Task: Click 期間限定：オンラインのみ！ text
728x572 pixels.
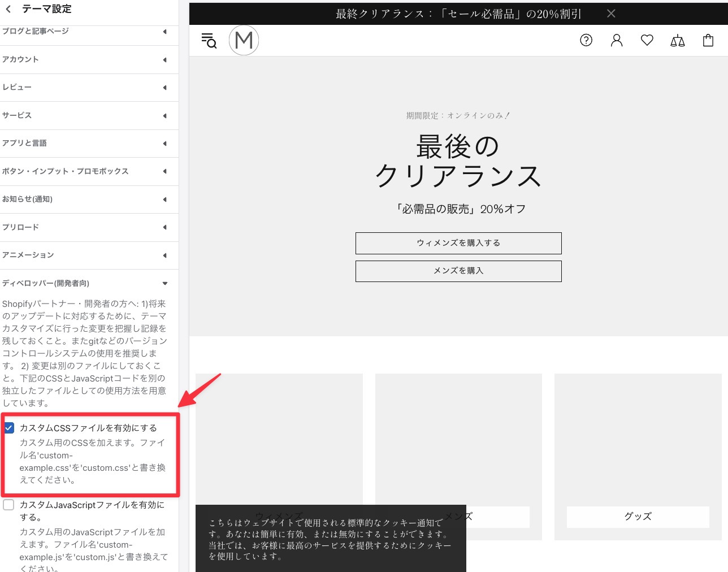Action: click(458, 115)
